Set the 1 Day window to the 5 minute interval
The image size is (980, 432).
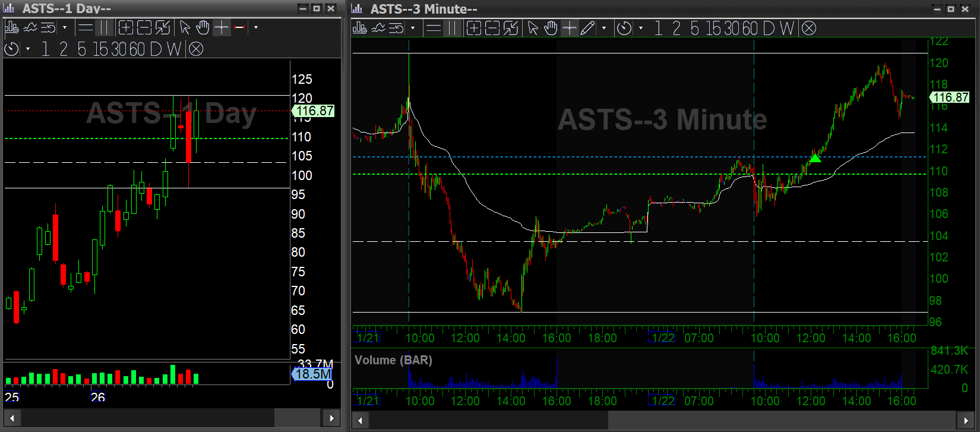82,49
